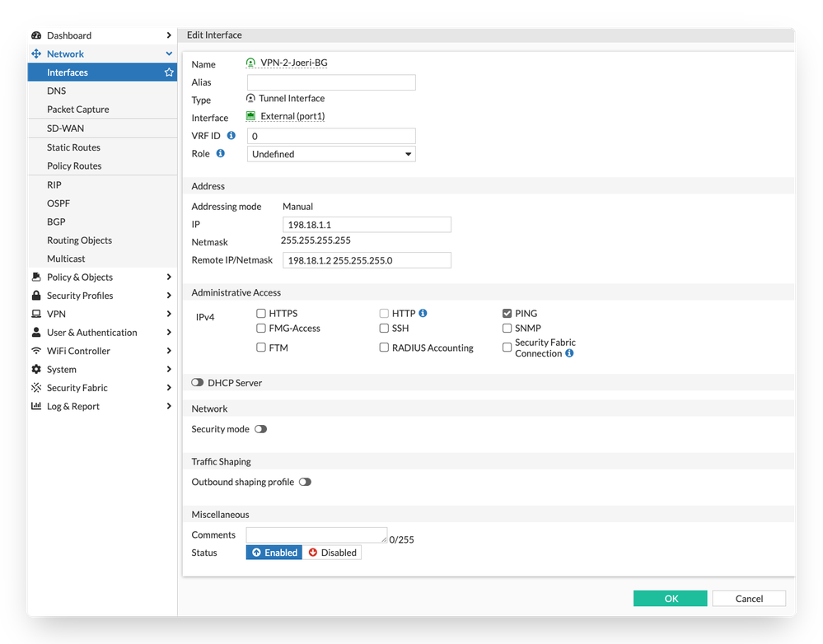Check the FMG-Access checkbox

[261, 328]
